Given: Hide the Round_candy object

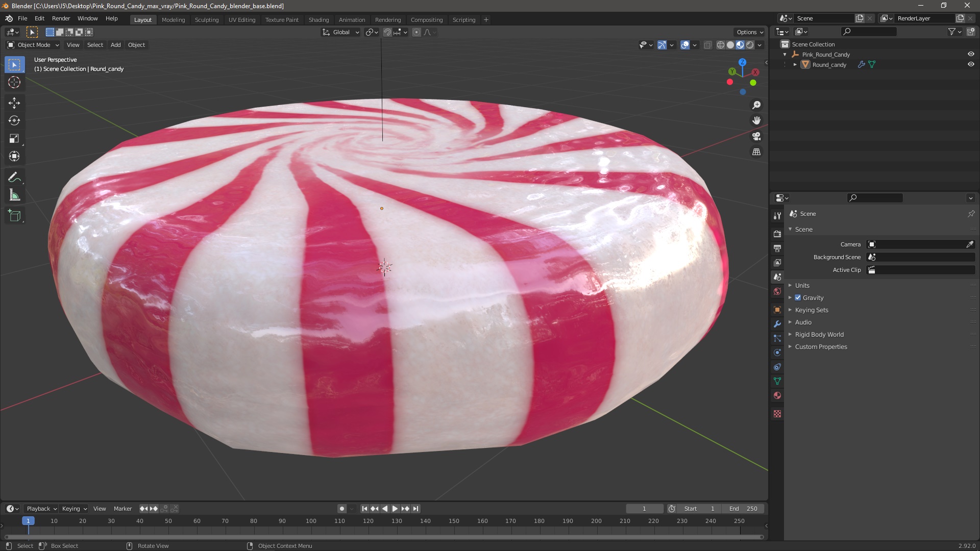Looking at the screenshot, I should (x=971, y=64).
